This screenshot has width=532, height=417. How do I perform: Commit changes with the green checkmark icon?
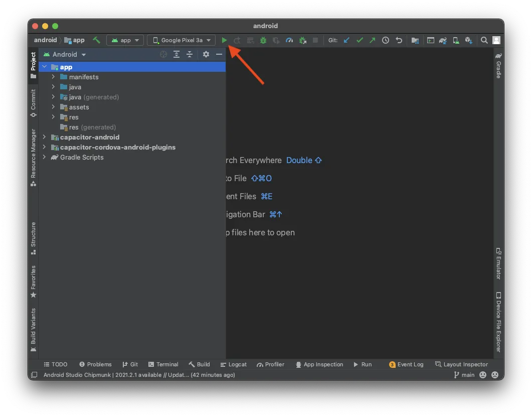pos(360,40)
